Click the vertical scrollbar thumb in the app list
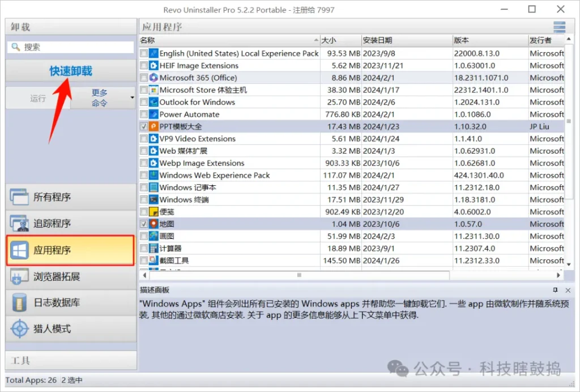This screenshot has width=580, height=392. click(569, 121)
